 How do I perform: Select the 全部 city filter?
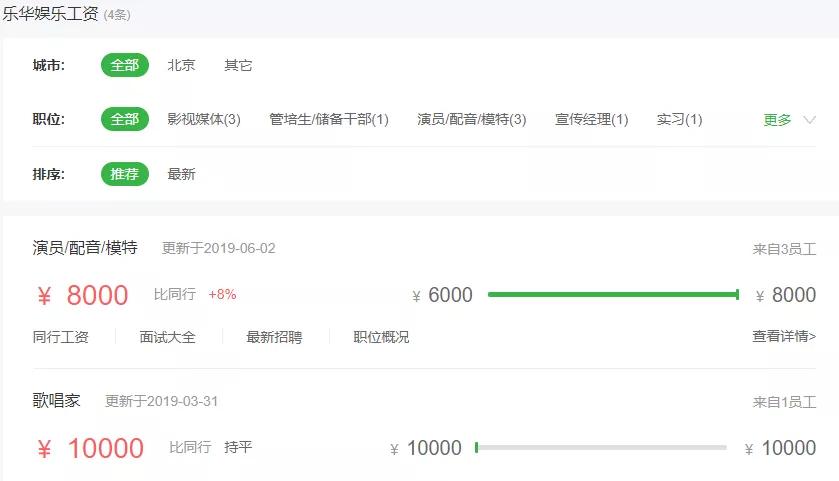click(x=125, y=65)
